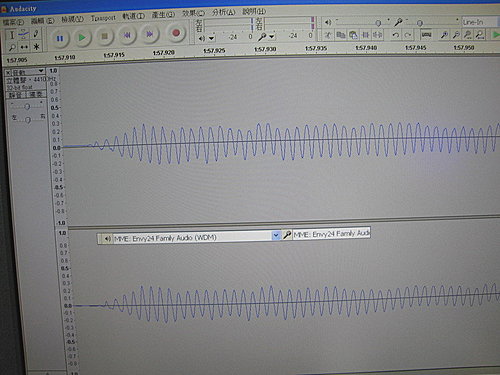Click the green Play-at-speed button
This screenshot has height=375, width=500.
click(496, 34)
